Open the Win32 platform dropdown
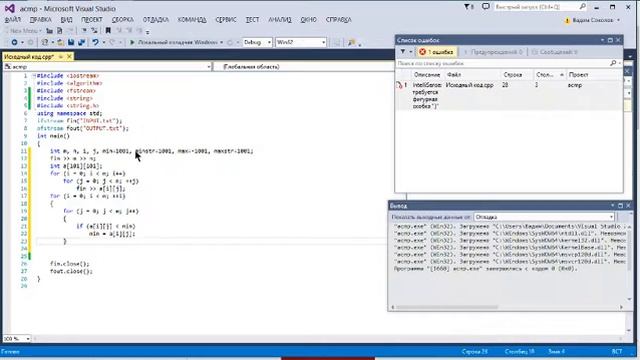This screenshot has height=360, width=640. click(x=301, y=42)
